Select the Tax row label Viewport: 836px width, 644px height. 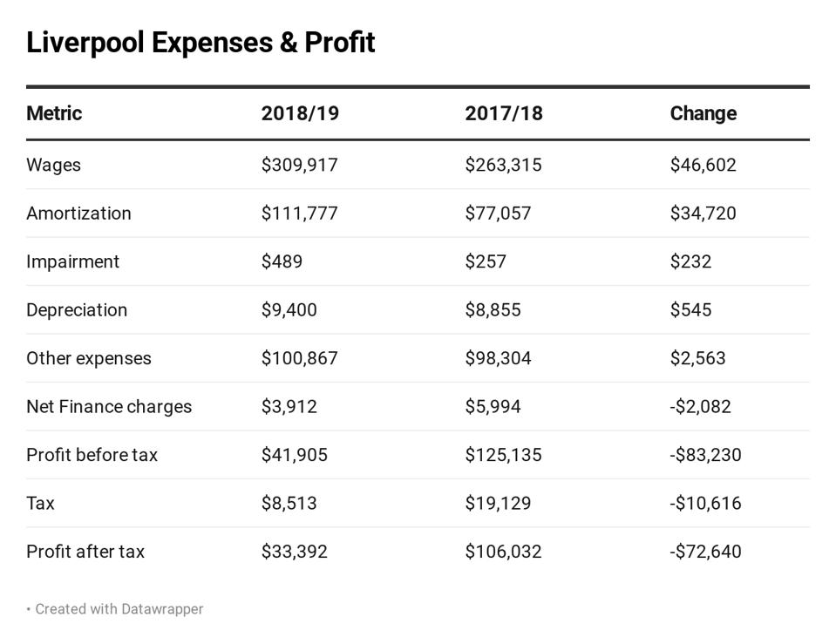pyautogui.click(x=40, y=504)
